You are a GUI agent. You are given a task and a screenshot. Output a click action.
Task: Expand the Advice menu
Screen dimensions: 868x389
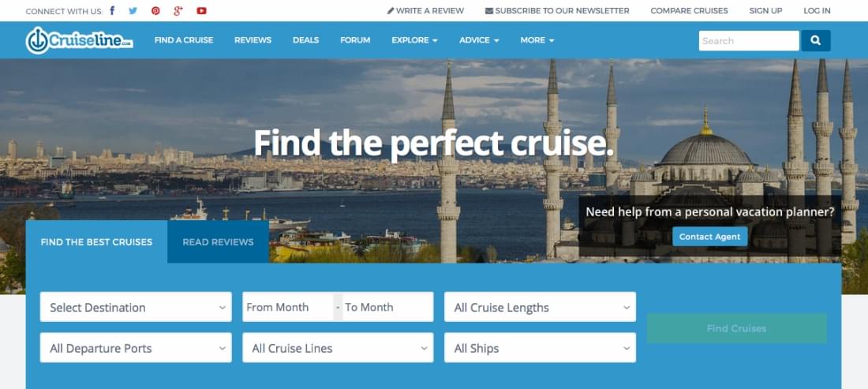(x=479, y=40)
